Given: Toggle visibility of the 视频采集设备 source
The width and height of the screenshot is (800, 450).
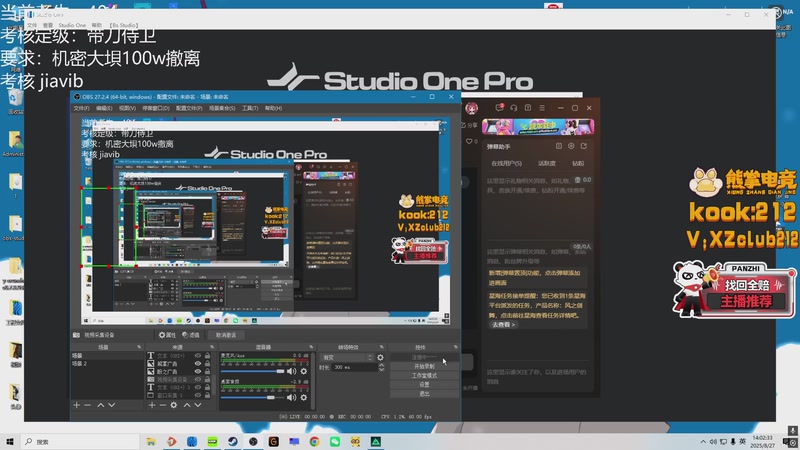Looking at the screenshot, I should coord(198,380).
